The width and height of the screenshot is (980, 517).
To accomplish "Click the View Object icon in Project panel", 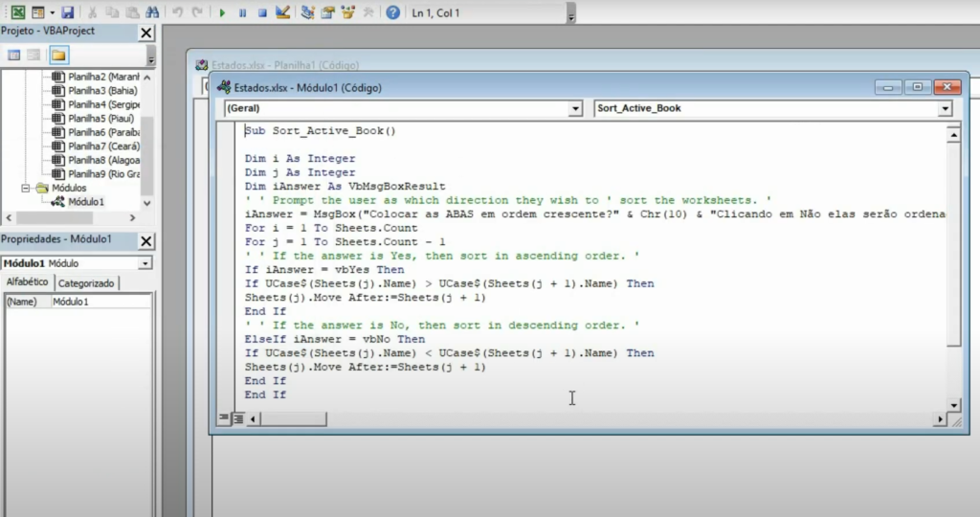I will [x=33, y=55].
